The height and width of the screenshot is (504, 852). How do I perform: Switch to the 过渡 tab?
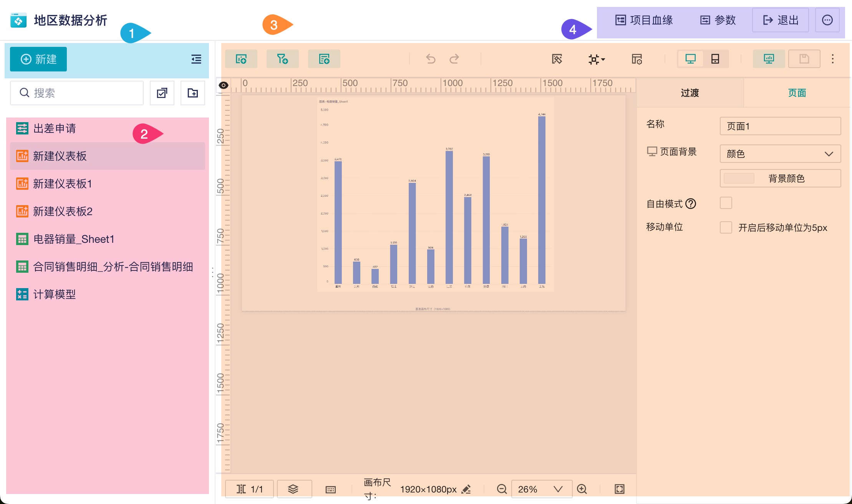[690, 93]
